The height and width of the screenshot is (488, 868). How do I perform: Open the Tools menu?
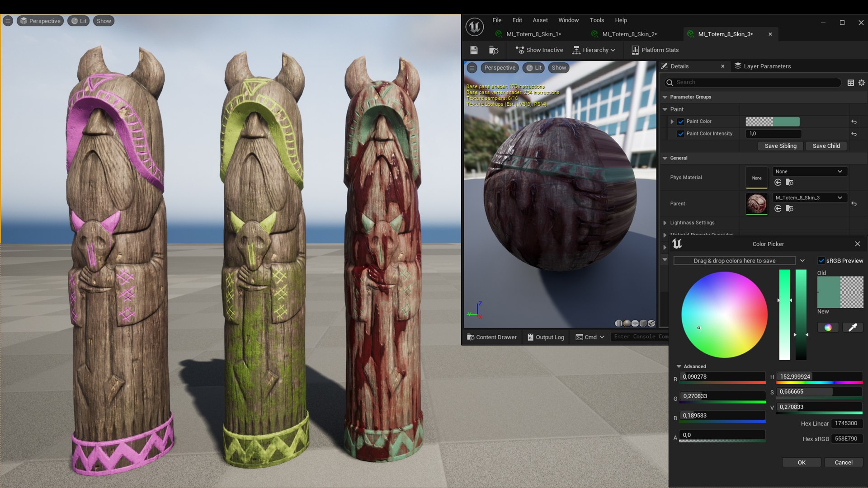coord(597,20)
